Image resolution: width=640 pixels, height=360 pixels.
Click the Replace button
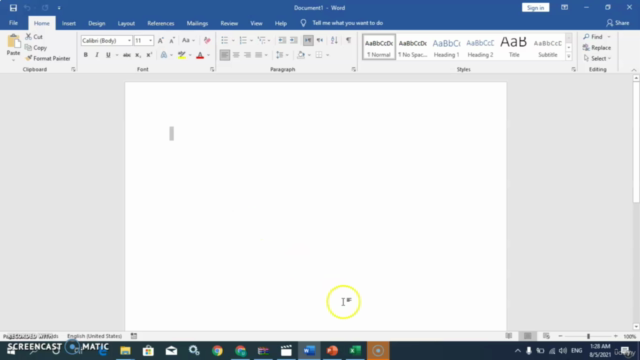tap(597, 48)
